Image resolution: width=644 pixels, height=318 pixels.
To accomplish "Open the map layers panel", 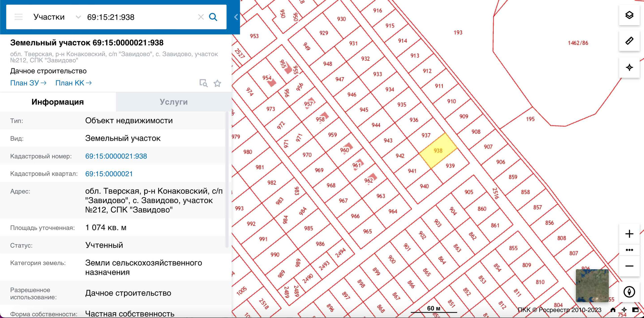I will [629, 15].
